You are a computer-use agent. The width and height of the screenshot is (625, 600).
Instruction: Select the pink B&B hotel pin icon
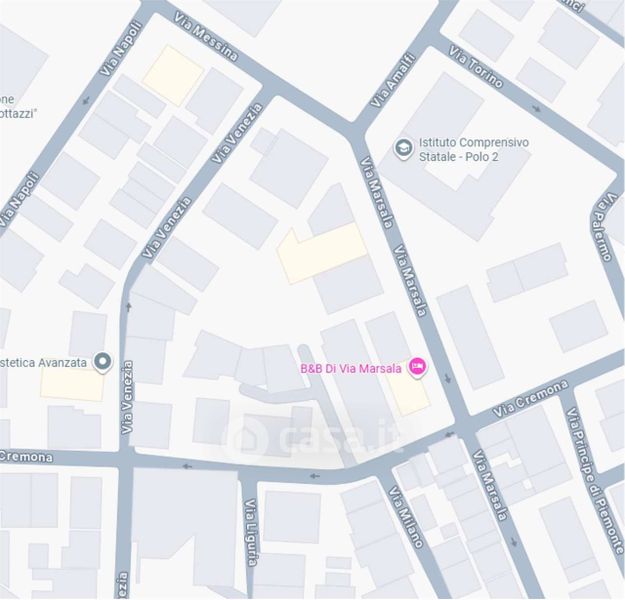pos(417,367)
